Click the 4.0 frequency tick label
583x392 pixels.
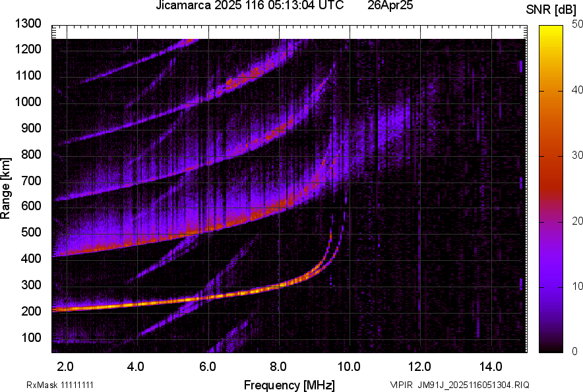136,367
